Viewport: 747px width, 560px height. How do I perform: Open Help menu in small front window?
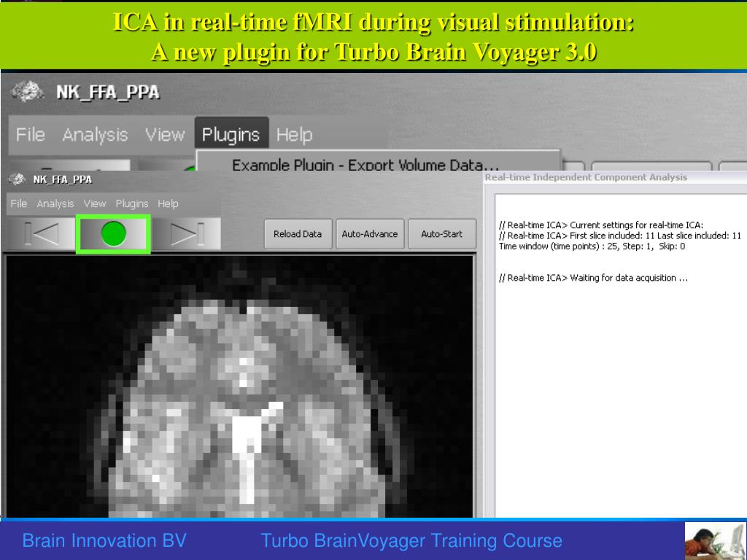[168, 204]
